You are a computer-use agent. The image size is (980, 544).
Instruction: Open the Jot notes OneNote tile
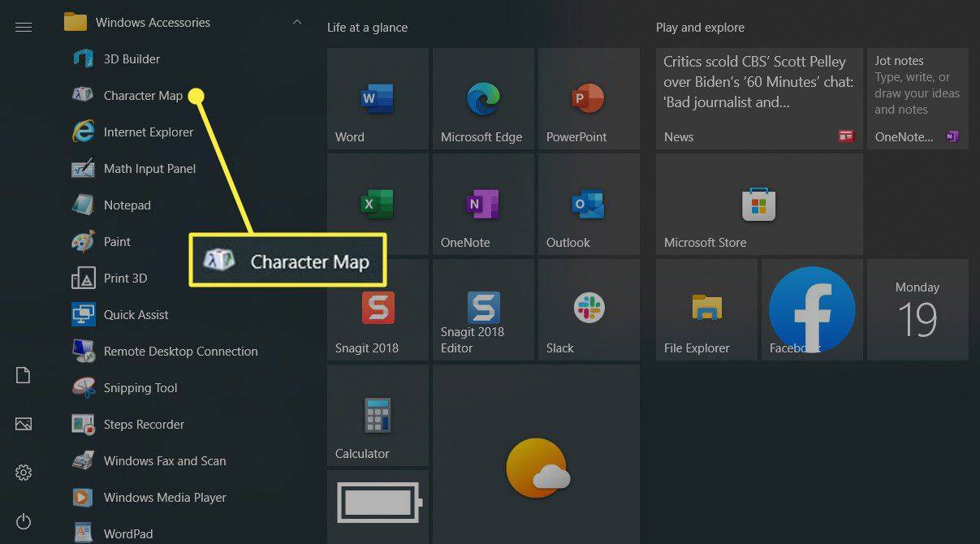(917, 99)
